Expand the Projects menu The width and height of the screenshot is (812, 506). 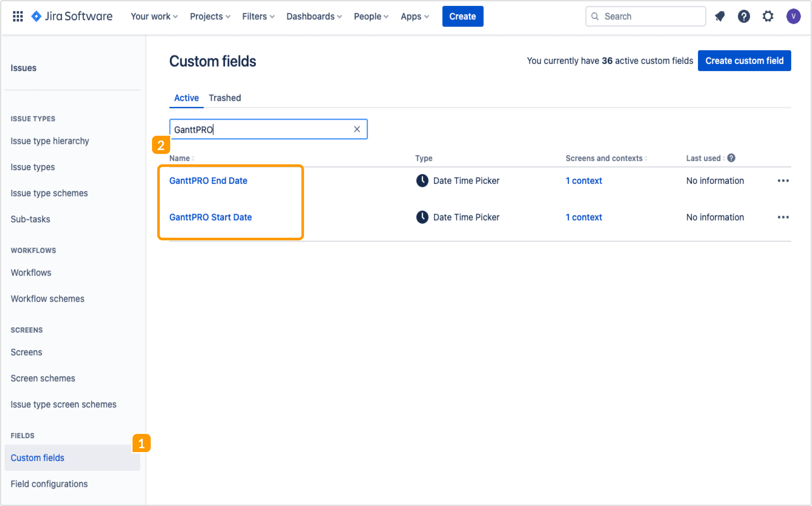210,16
